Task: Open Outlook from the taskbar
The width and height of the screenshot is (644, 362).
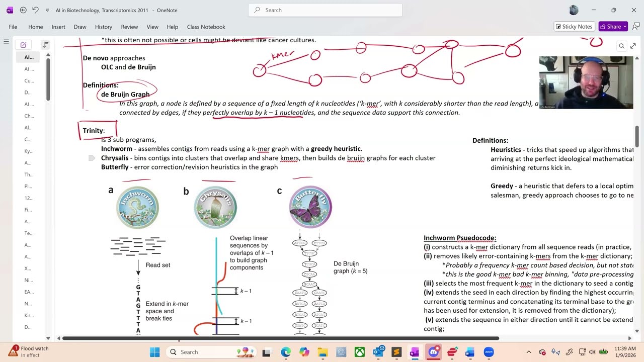Action: coord(378,352)
